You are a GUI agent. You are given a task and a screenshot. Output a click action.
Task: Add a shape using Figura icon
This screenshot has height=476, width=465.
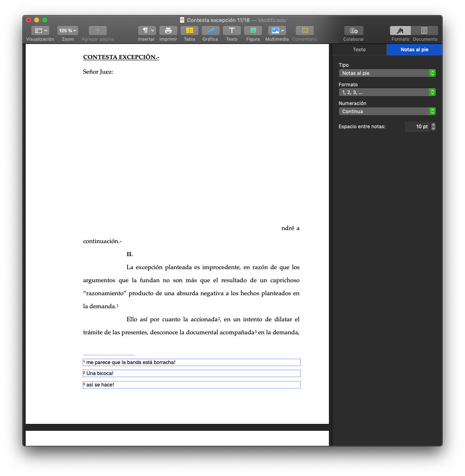[253, 31]
